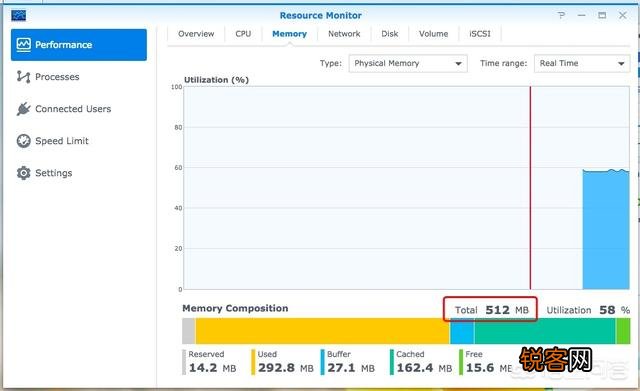Click the light green Free memory segment

pyautogui.click(x=623, y=331)
